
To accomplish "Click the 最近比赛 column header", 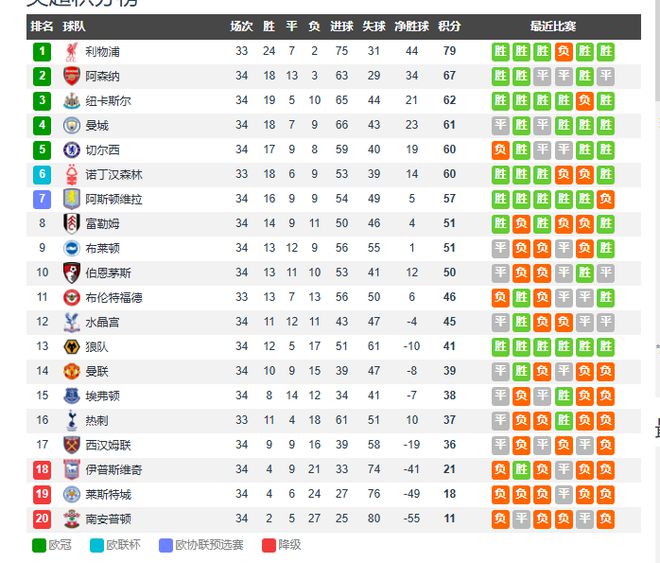I will (553, 26).
